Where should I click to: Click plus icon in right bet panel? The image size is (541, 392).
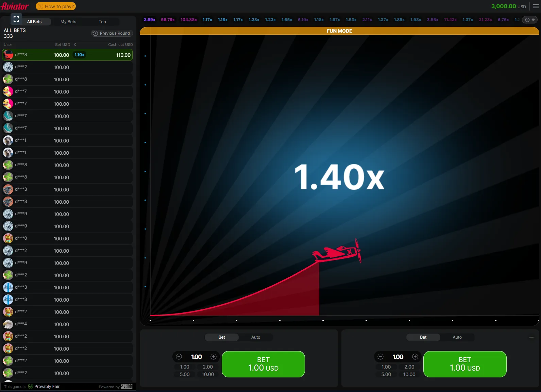click(415, 357)
